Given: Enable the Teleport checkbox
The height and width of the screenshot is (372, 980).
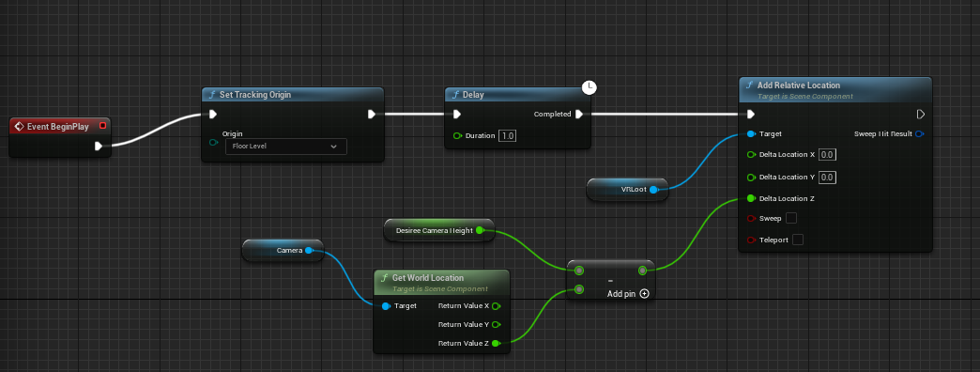Looking at the screenshot, I should point(798,240).
